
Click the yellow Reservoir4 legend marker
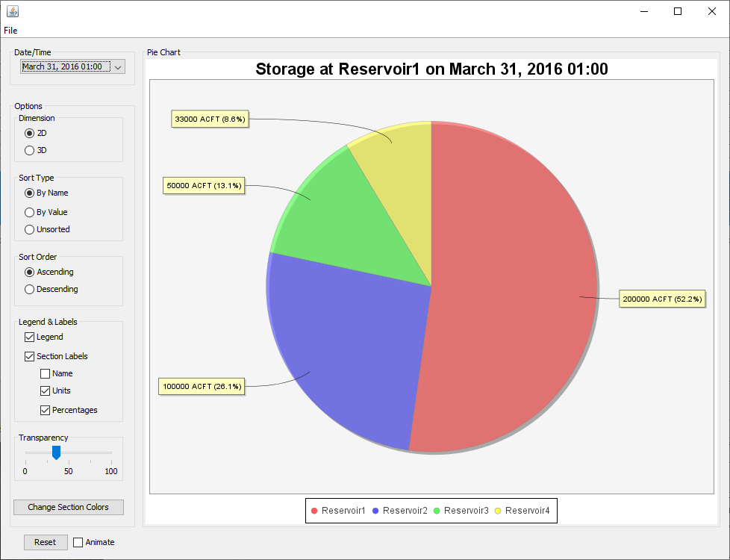pyautogui.click(x=498, y=511)
